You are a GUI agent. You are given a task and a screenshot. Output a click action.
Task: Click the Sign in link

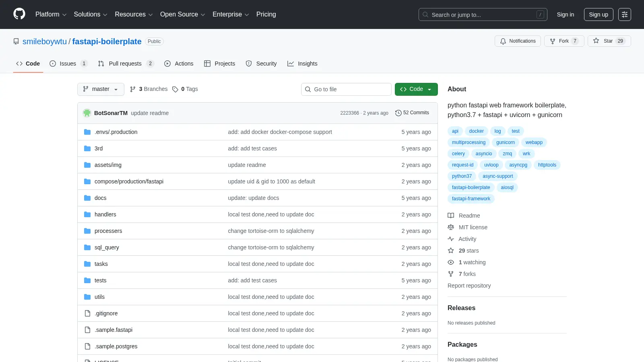coord(566,14)
